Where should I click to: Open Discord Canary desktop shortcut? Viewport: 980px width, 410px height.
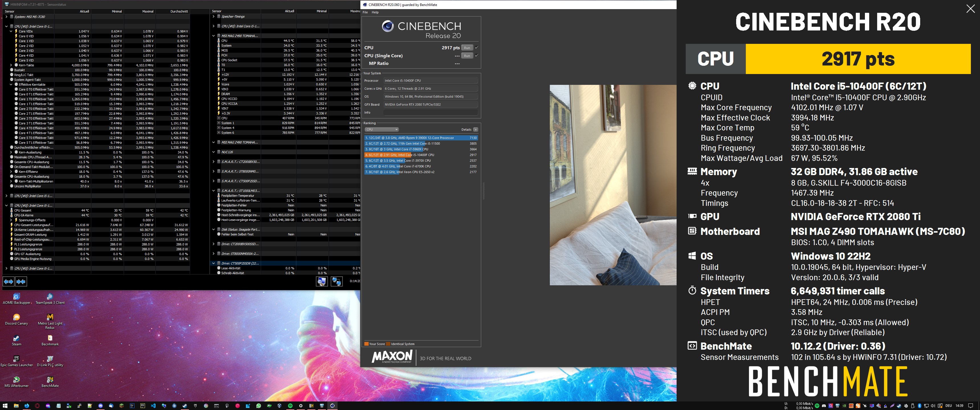[16, 320]
